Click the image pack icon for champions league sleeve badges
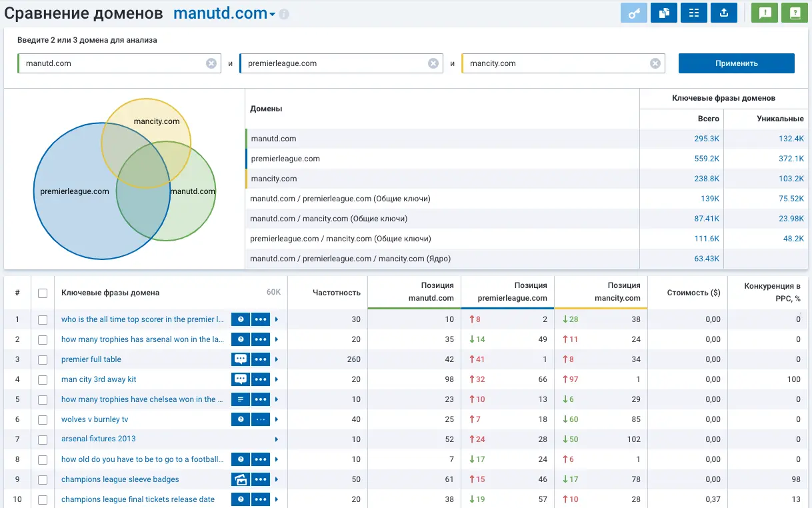The width and height of the screenshot is (812, 508). point(240,479)
